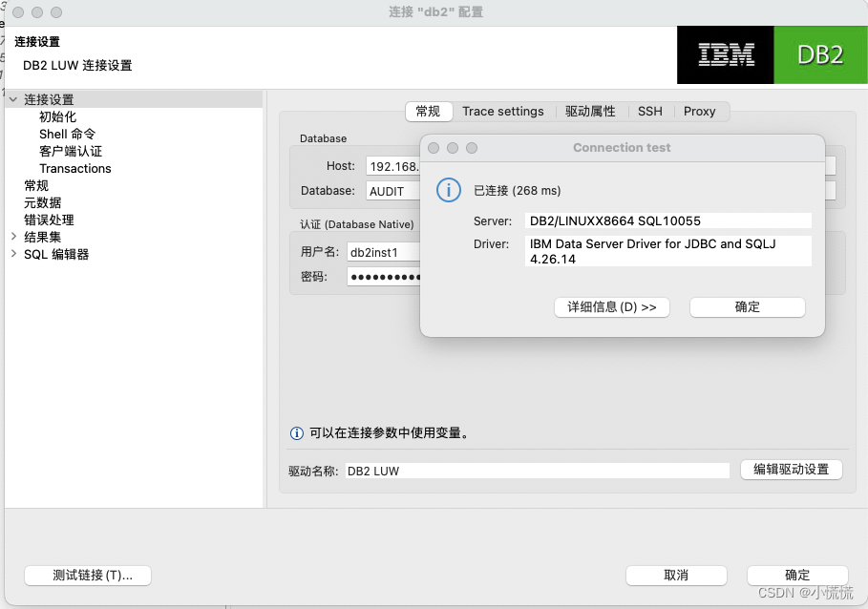The height and width of the screenshot is (609, 868).
Task: Click the blue info icon in Connection test
Action: [449, 189]
